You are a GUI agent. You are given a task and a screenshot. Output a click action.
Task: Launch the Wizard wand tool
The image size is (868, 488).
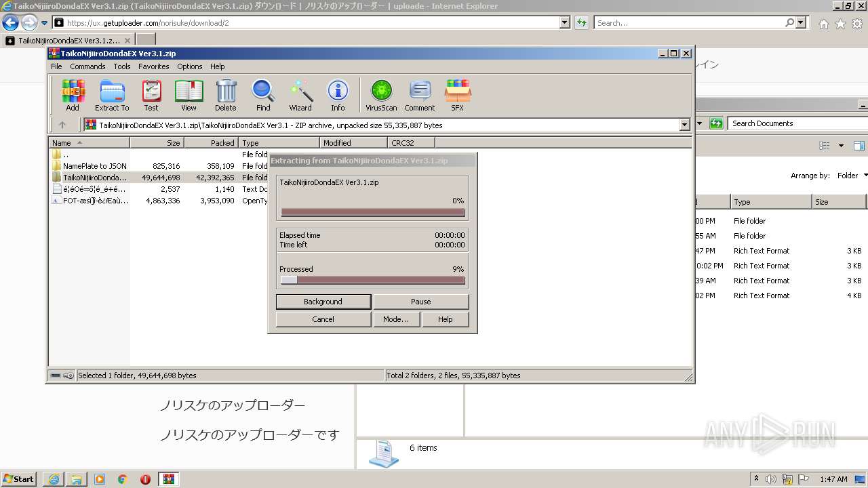(300, 96)
